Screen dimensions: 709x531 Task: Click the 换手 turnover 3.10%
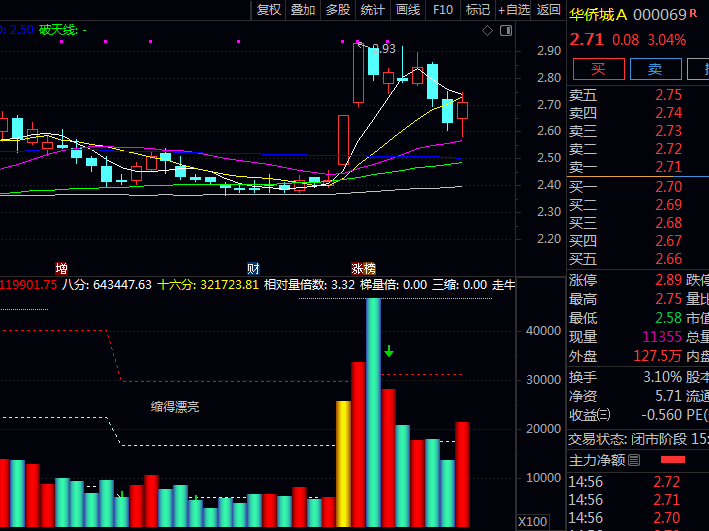pos(662,377)
